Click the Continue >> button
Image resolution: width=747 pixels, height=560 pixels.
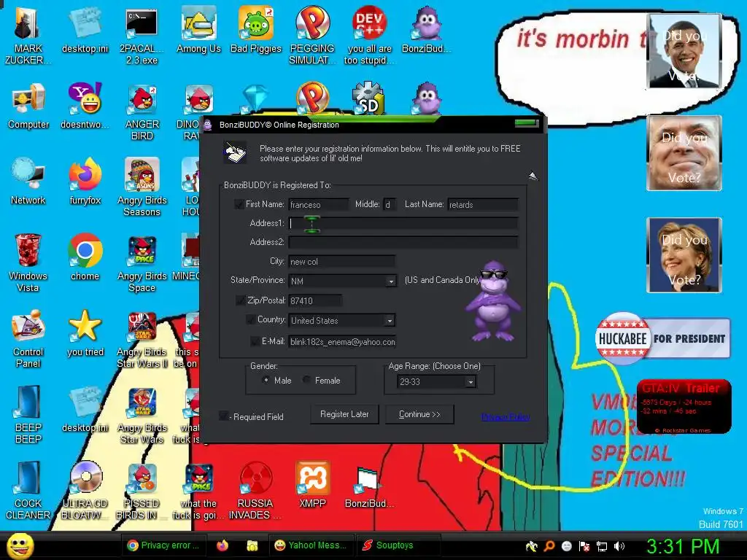click(x=419, y=414)
